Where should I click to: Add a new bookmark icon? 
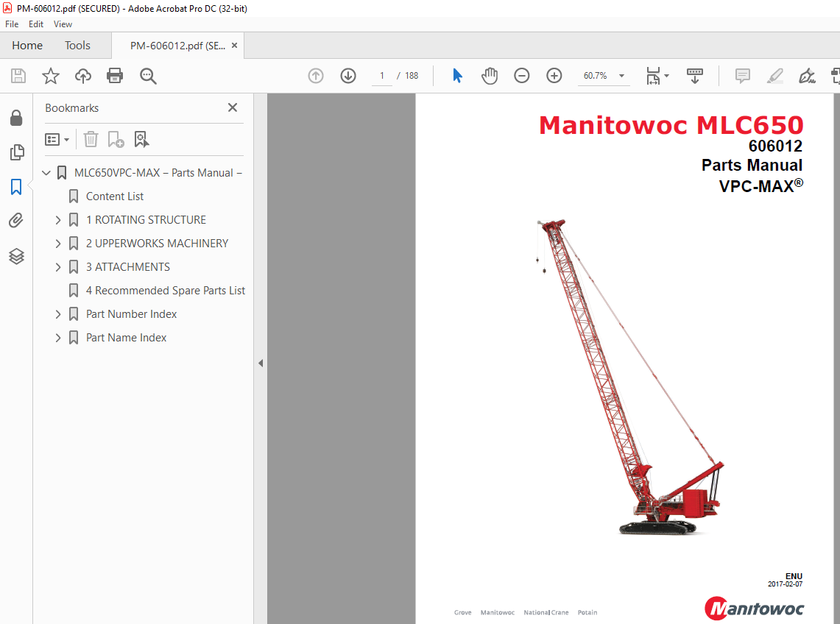[x=116, y=139]
